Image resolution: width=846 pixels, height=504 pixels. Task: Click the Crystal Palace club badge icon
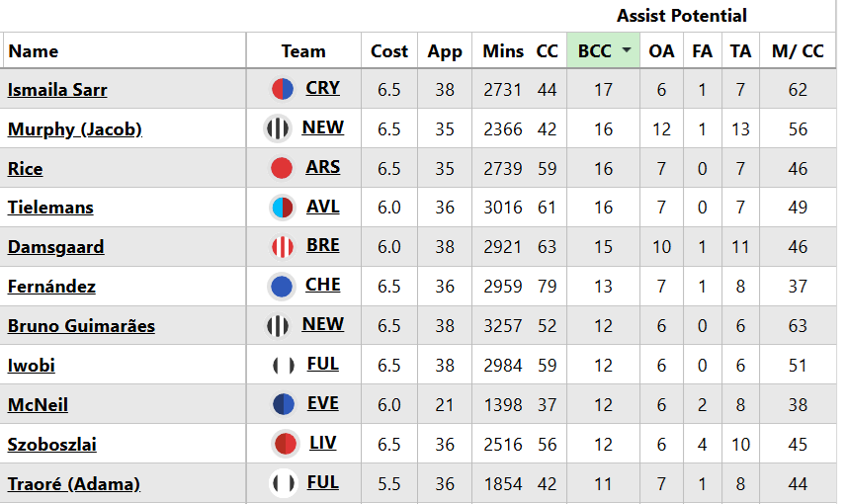[283, 89]
